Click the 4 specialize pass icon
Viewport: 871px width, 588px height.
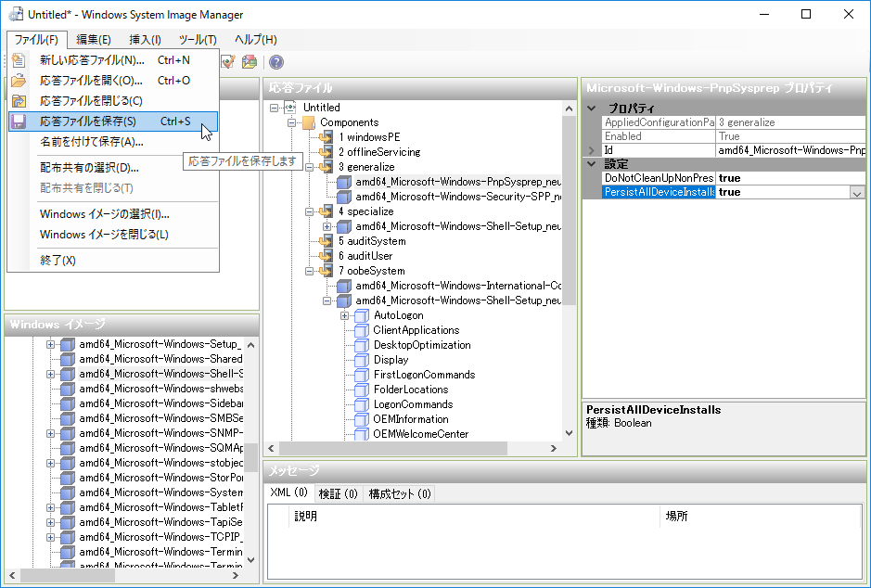pyautogui.click(x=327, y=211)
